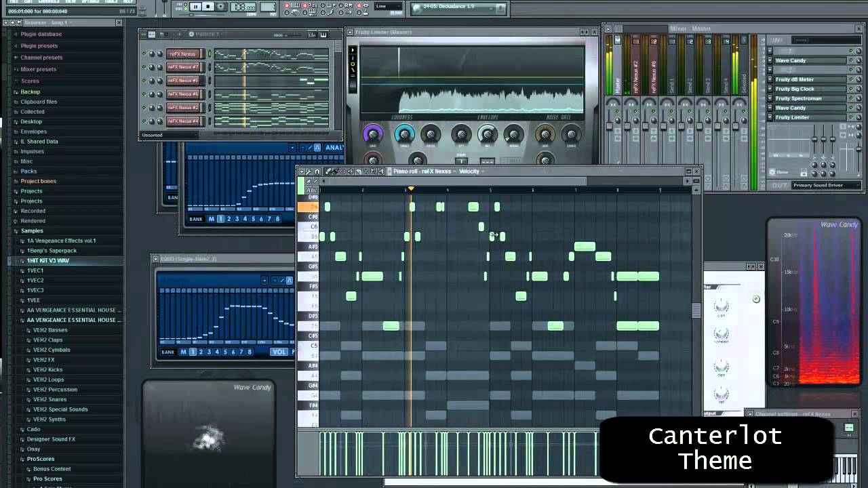Viewport: 868px width, 488px height.
Task: Click the teal knob on Fruity Limiter
Action: coord(404,134)
